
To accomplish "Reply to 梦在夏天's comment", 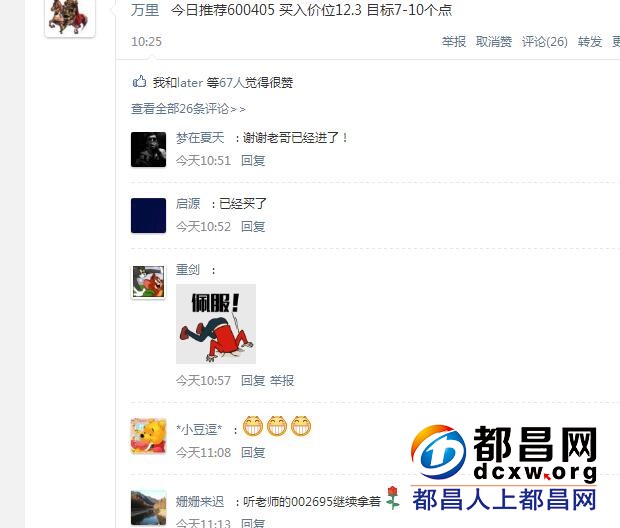I will tap(253, 161).
